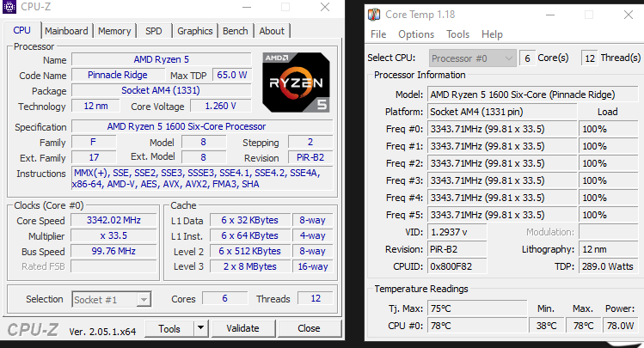Click the Revision value PiR-B2 in CPU-Z
This screenshot has width=644, height=348.
click(x=310, y=157)
